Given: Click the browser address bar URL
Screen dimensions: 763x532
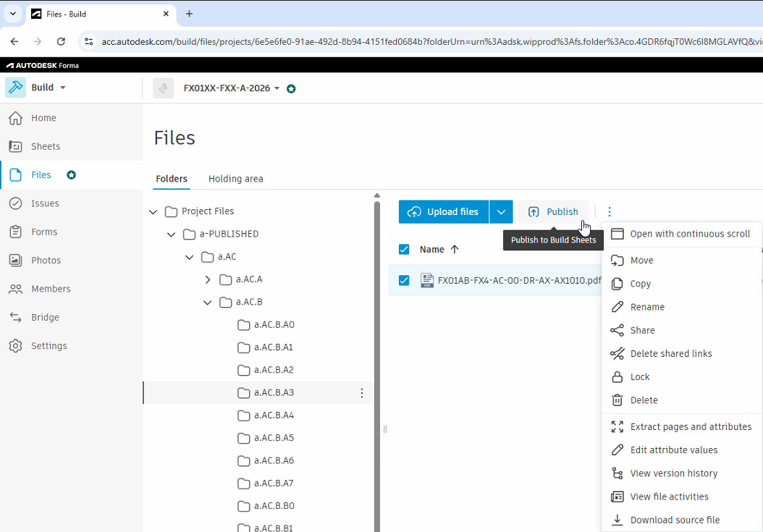Looking at the screenshot, I should [x=431, y=42].
